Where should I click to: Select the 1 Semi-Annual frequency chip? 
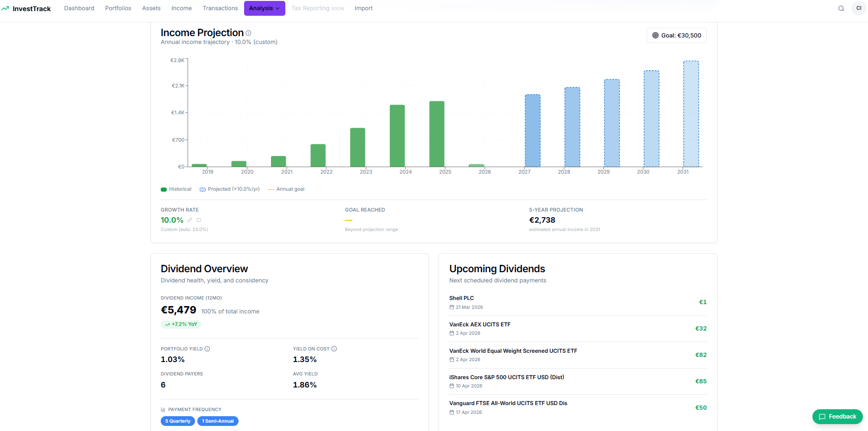(x=218, y=421)
